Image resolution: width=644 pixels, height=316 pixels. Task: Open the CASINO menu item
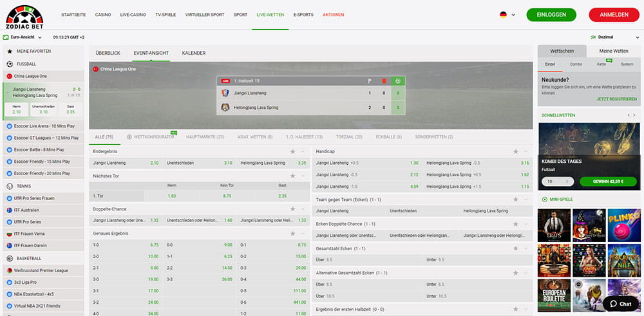tap(103, 15)
